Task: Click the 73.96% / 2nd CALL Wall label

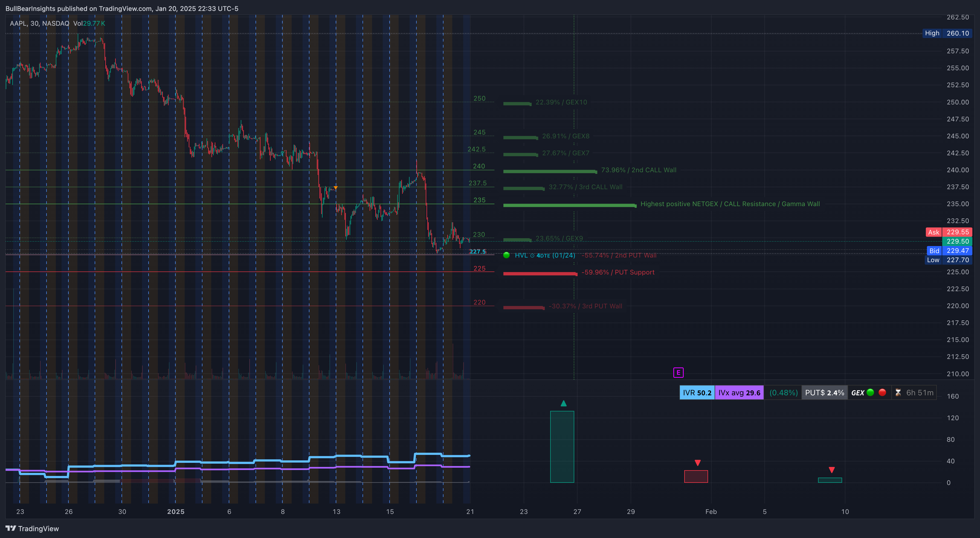Action: click(x=638, y=170)
